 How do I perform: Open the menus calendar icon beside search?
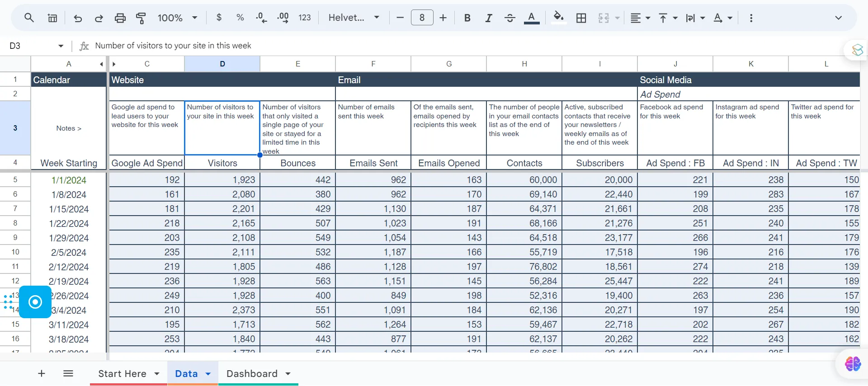(x=52, y=18)
